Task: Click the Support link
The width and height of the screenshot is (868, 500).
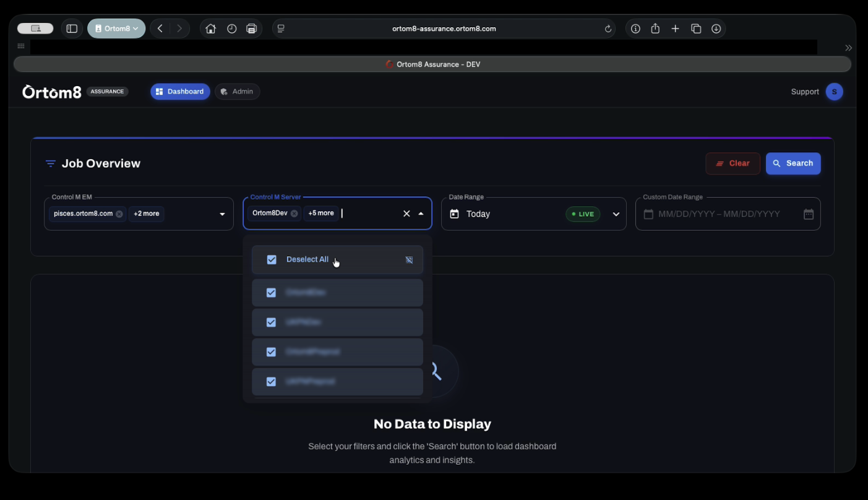Action: (x=805, y=92)
